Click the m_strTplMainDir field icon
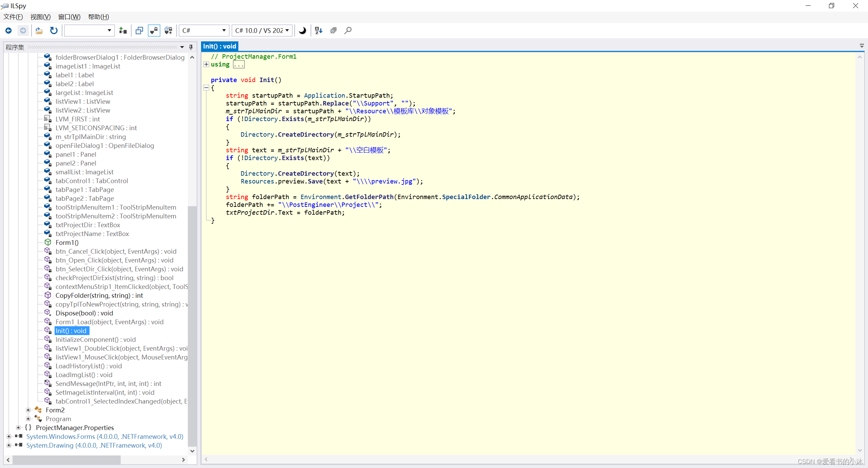The width and height of the screenshot is (868, 468). click(x=48, y=136)
